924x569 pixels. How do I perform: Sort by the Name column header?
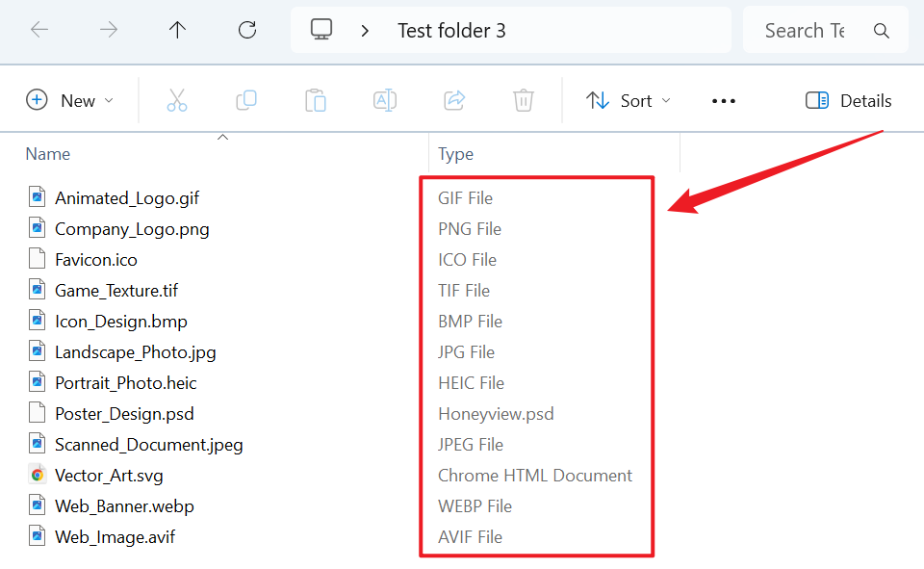(x=48, y=154)
